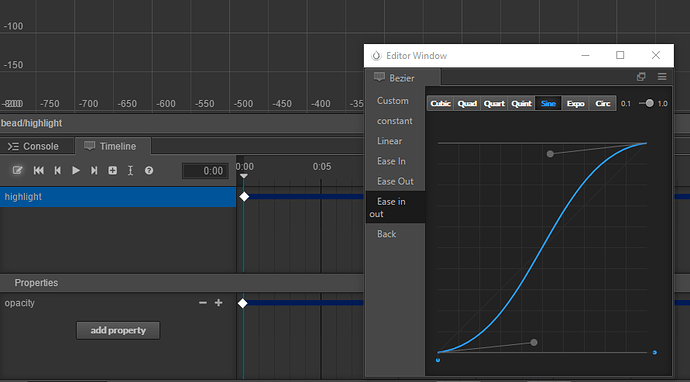The width and height of the screenshot is (690, 382).
Task: Maximize the Editor Window
Action: pos(620,55)
